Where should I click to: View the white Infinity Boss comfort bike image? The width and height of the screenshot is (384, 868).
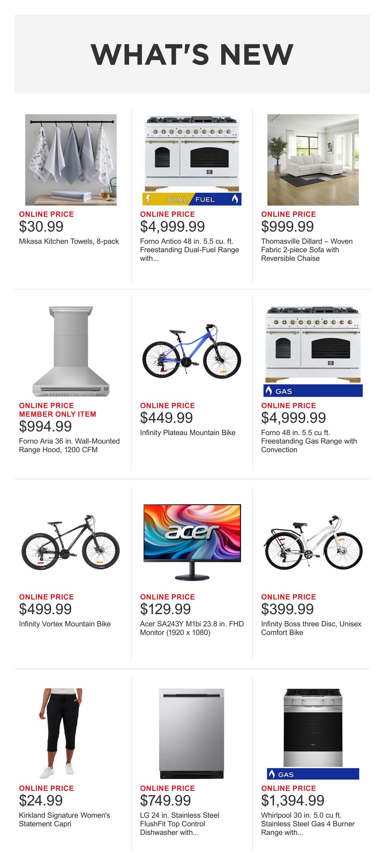pos(313,543)
